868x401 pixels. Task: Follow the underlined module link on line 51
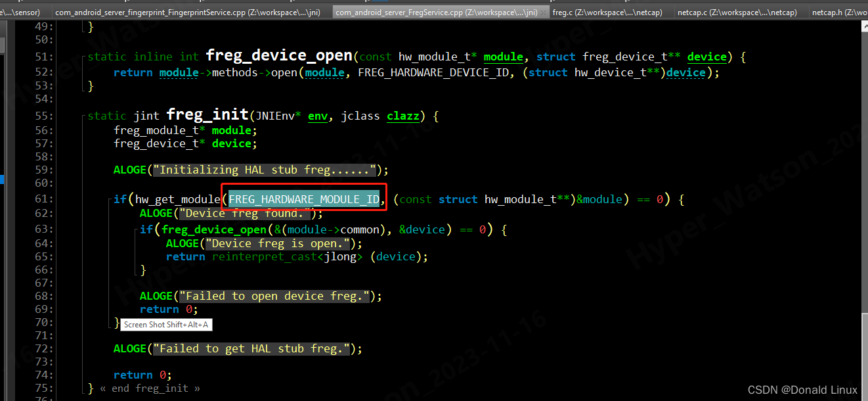503,57
